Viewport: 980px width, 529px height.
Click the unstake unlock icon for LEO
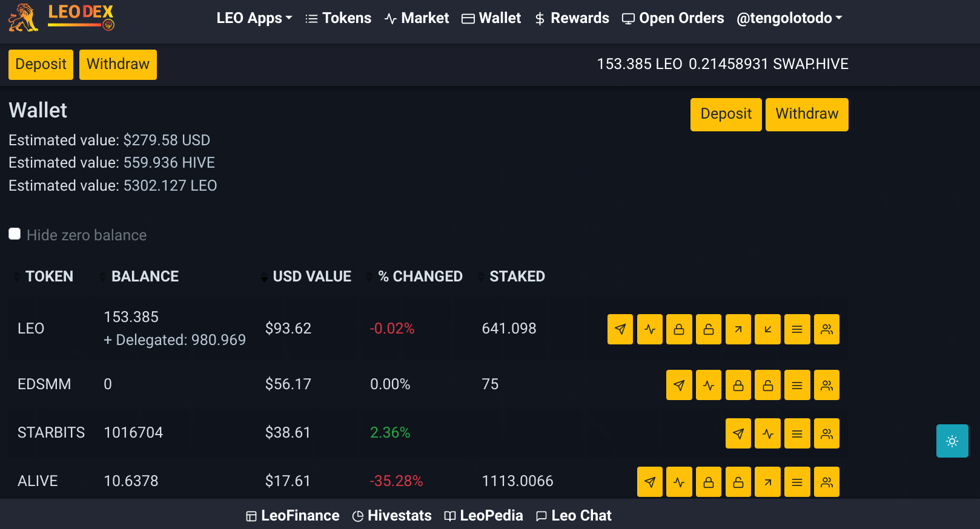click(709, 329)
